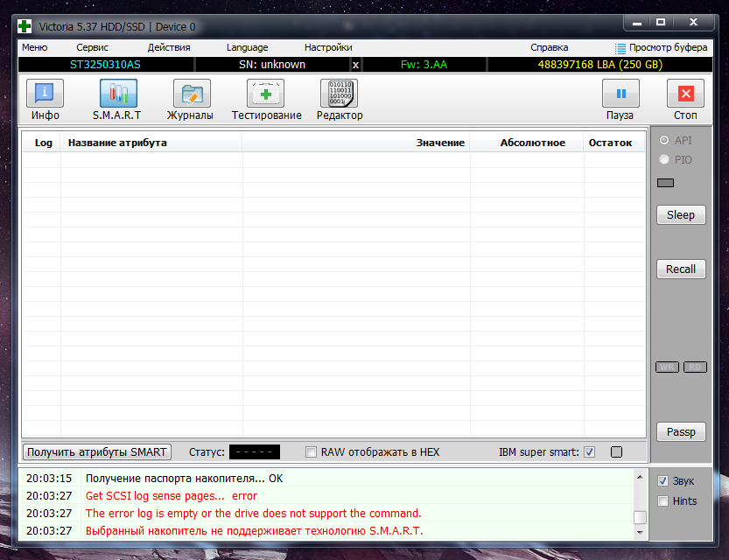Open the Language menu
729x560 pixels.
pos(248,47)
